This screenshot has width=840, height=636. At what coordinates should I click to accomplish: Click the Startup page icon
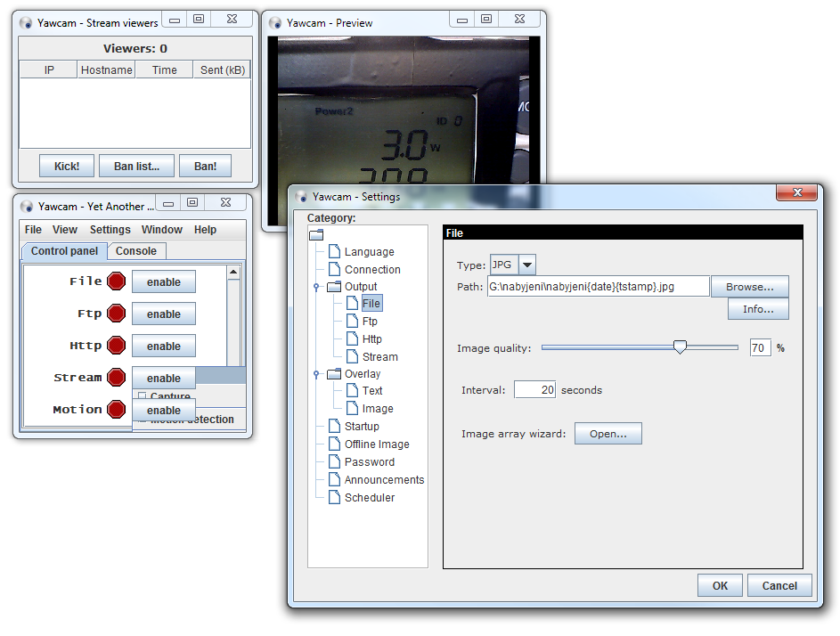(x=334, y=426)
